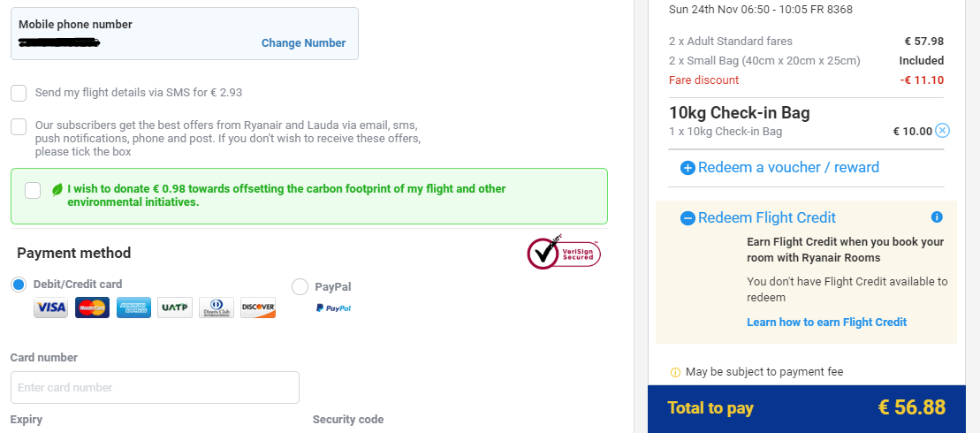Tick the SMS flight details checkbox
980x433 pixels.
(x=19, y=93)
